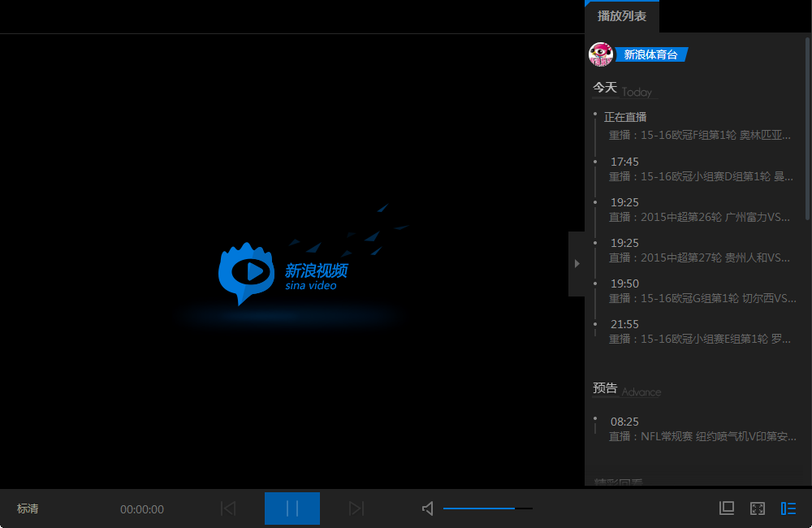Screen dimensions: 812x528
Task: Select the 正在直播 live stream entry
Action: [626, 116]
